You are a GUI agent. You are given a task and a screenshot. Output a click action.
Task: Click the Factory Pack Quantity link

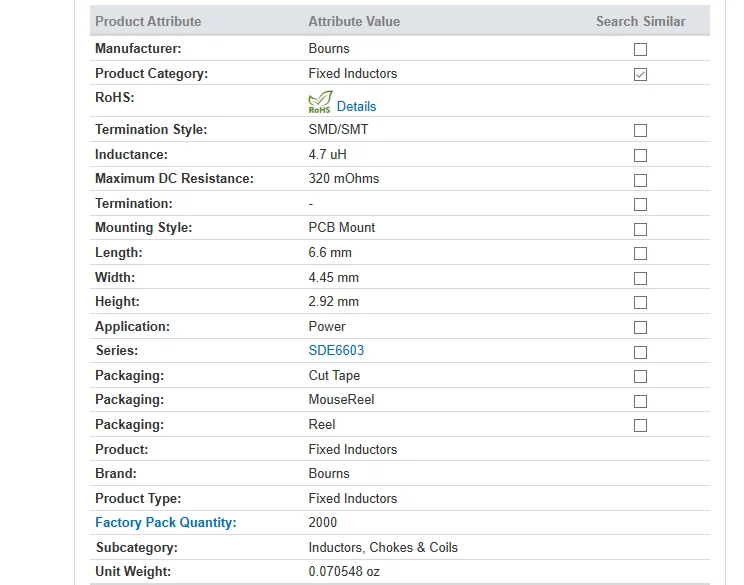click(166, 522)
